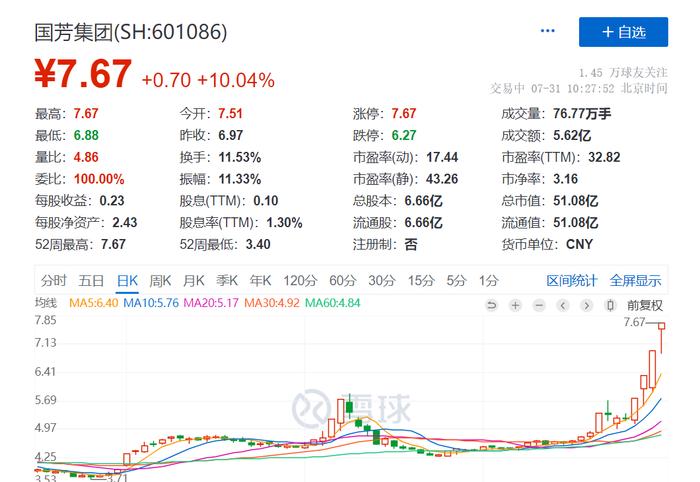This screenshot has height=482, width=700.
Task: Toggle the MA10 moving average line
Action: 153,304
